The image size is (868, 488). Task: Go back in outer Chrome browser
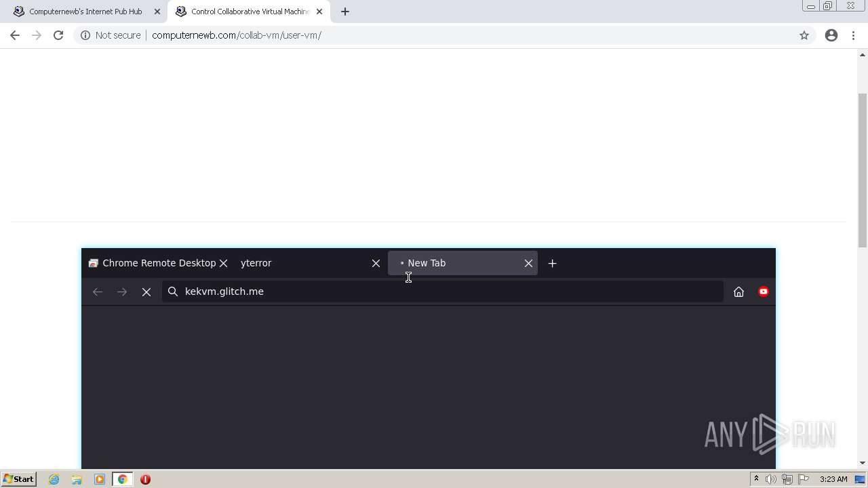15,35
